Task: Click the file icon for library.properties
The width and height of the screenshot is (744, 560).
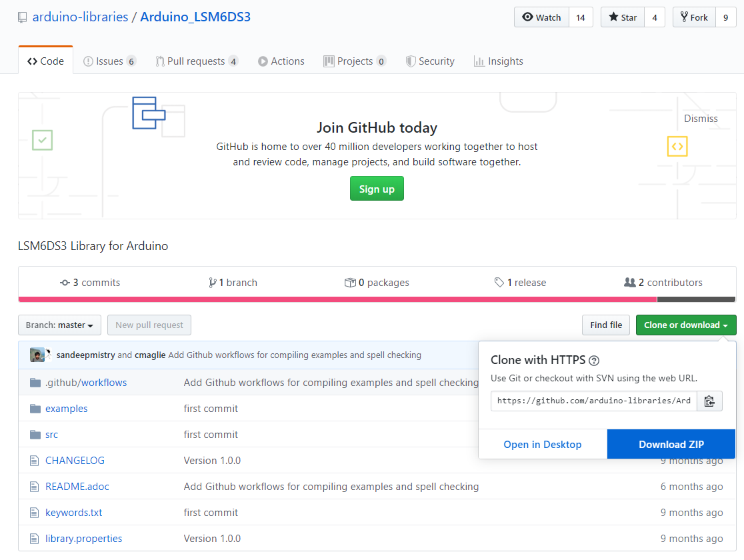Action: point(34,539)
